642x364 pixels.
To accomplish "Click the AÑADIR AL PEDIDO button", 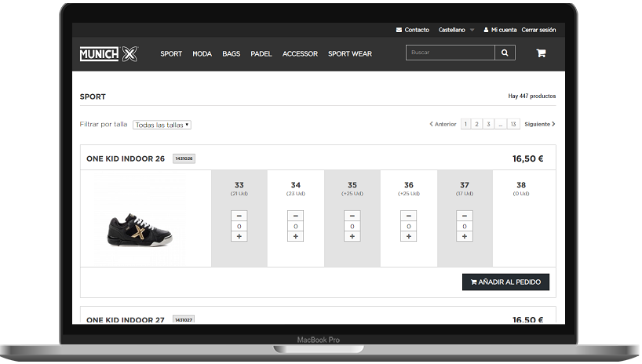I will (x=505, y=282).
